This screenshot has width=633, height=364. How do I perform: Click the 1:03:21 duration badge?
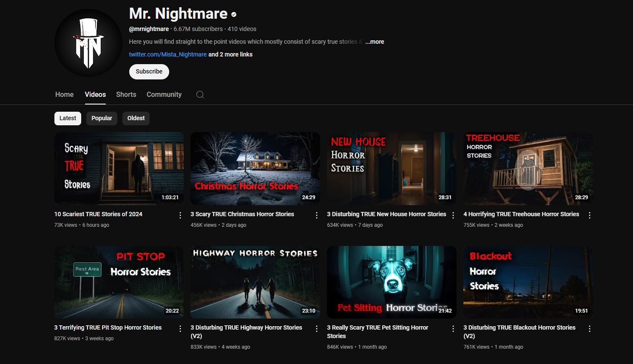click(x=170, y=198)
